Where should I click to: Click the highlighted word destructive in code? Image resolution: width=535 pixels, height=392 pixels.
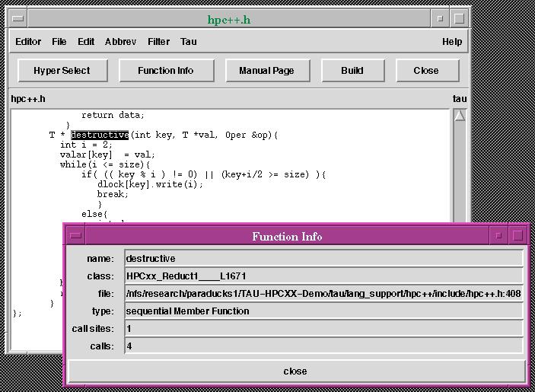pyautogui.click(x=100, y=135)
